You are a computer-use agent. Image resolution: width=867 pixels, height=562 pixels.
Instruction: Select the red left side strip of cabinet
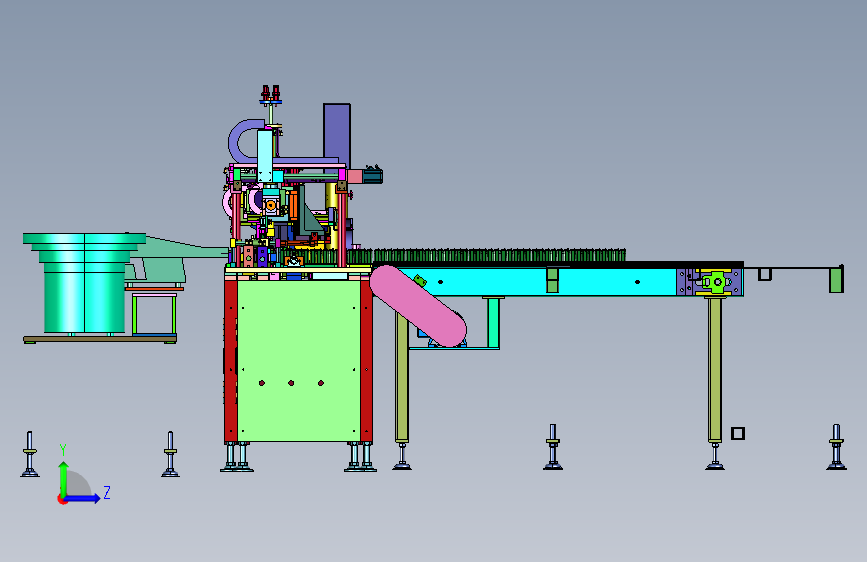coord(231,361)
